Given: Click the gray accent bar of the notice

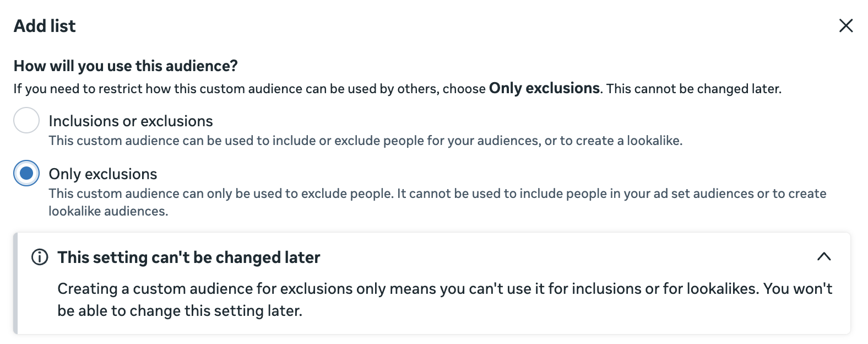Looking at the screenshot, I should click(x=15, y=283).
